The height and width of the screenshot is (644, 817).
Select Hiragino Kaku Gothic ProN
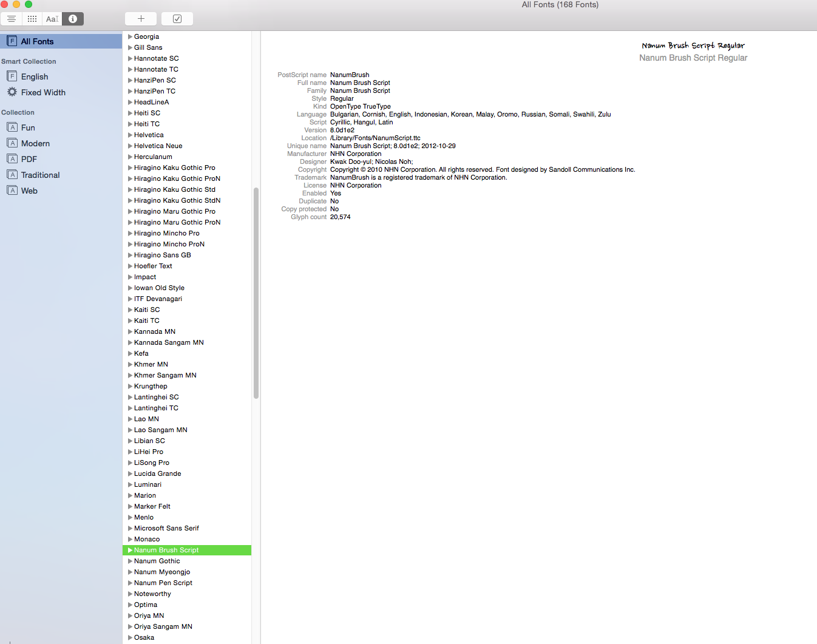coord(177,178)
